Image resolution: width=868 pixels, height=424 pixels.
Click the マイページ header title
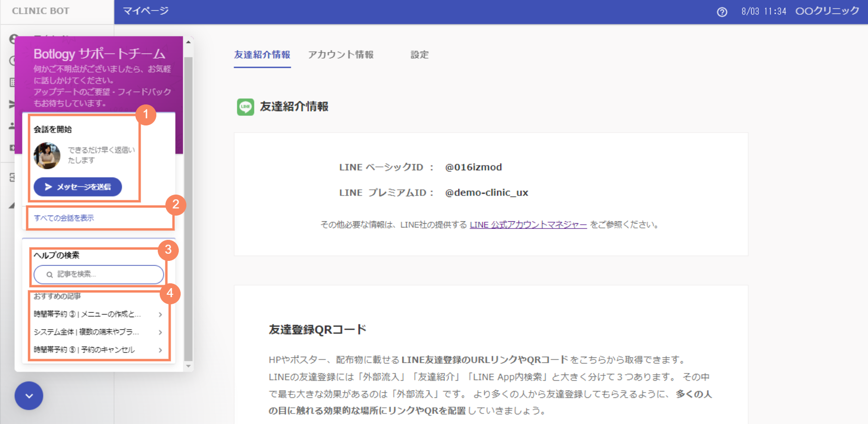[146, 11]
